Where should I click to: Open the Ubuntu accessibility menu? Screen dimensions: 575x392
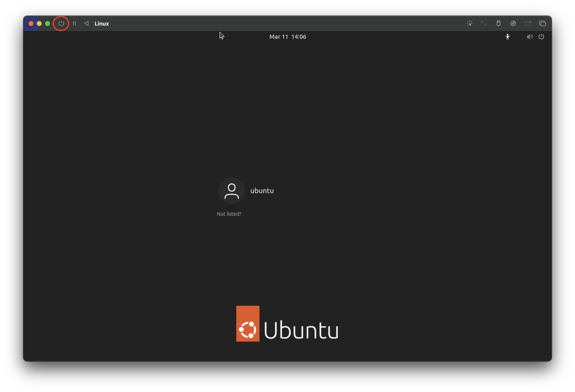click(x=507, y=37)
